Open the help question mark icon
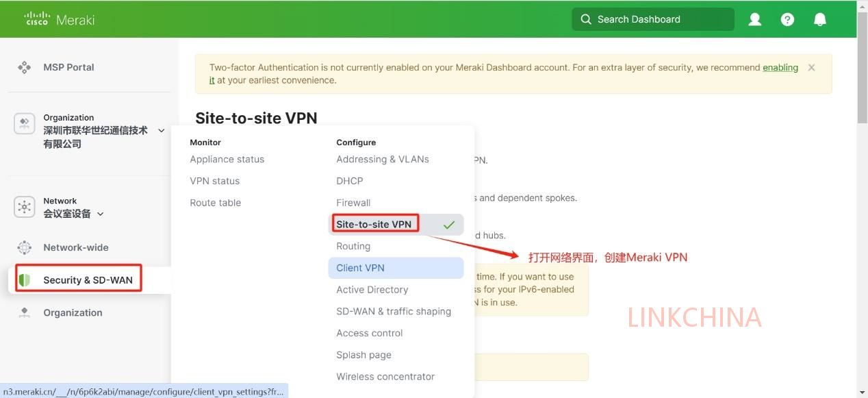The width and height of the screenshot is (868, 398). point(787,19)
